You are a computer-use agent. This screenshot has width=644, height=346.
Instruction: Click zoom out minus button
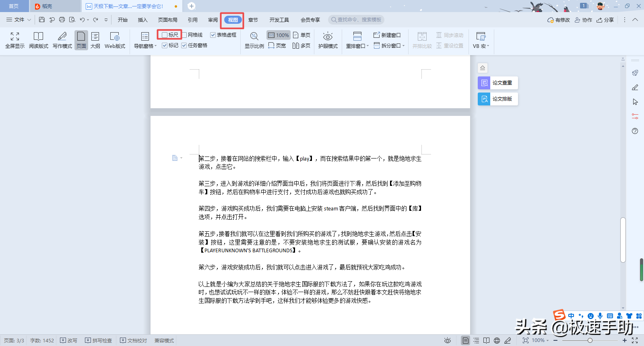555,340
